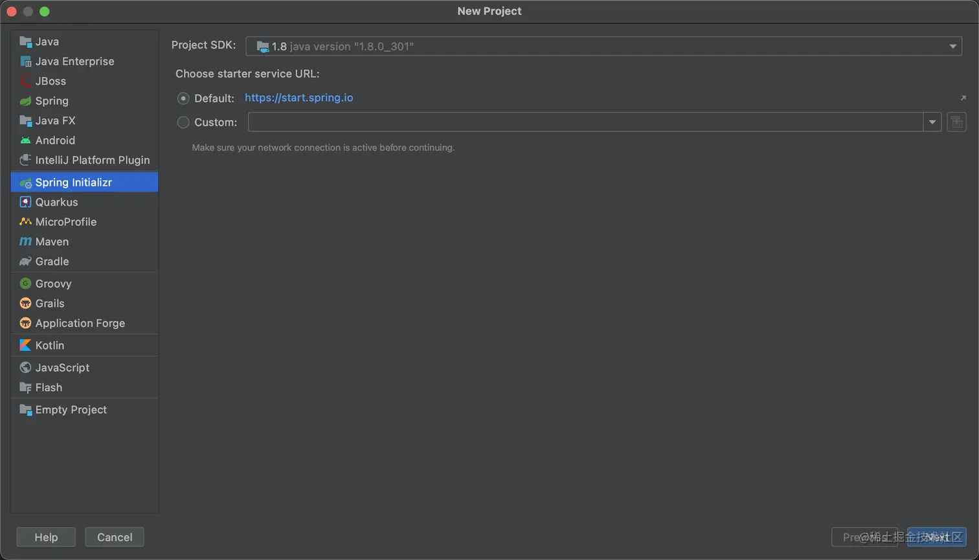Screen dimensions: 979x560
Task: Click the Android robot icon
Action: 25,140
